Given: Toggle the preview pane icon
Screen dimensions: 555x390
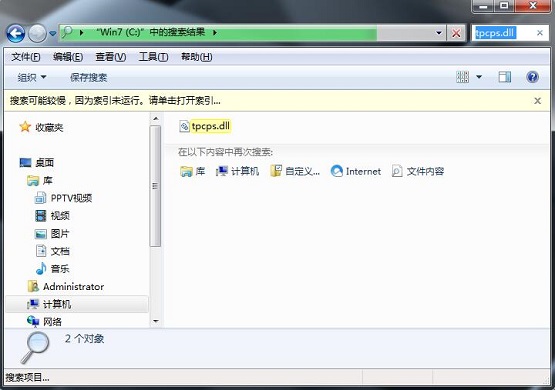Looking at the screenshot, I should coord(505,77).
